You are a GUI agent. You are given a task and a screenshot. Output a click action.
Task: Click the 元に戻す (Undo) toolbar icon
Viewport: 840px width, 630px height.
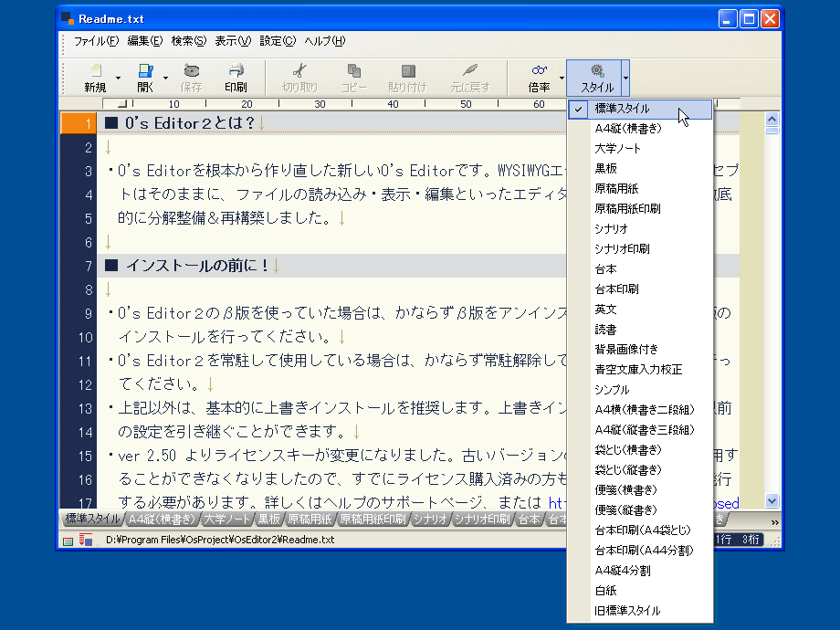470,70
